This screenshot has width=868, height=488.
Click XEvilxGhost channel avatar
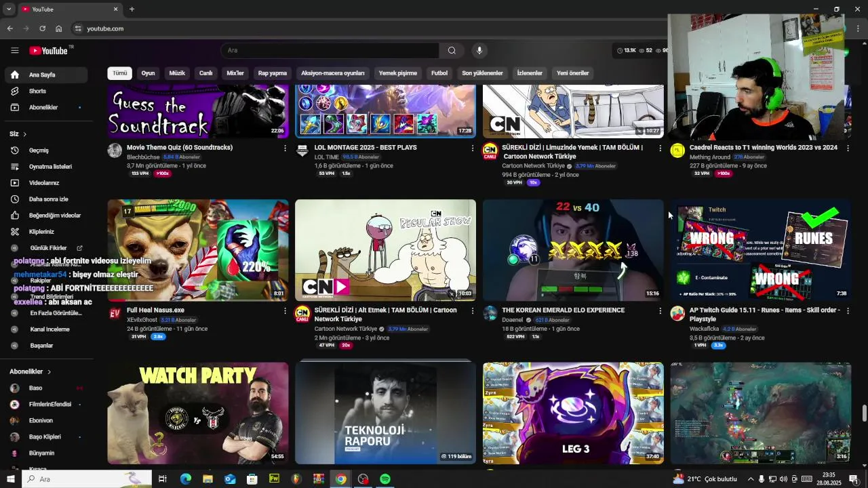pos(115,313)
